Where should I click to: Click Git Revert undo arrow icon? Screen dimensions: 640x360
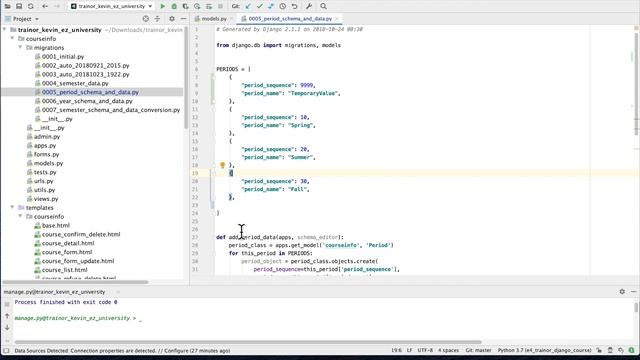coord(294,6)
